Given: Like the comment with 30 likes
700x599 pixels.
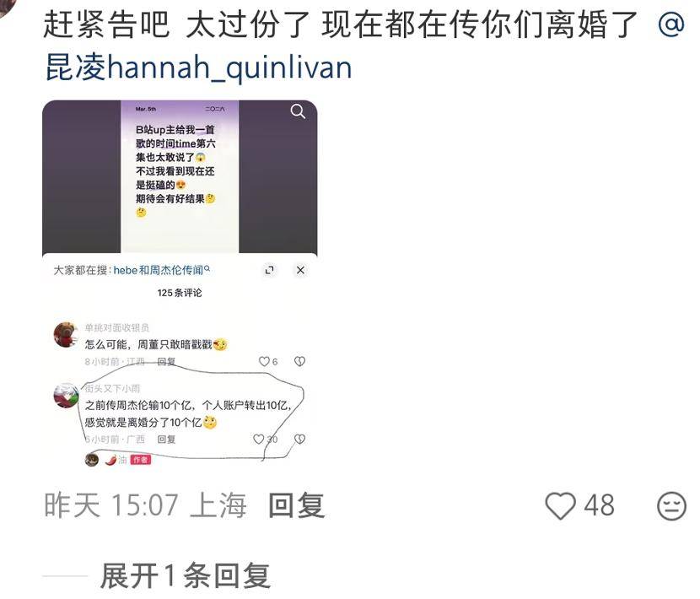Looking at the screenshot, I should click(x=258, y=439).
